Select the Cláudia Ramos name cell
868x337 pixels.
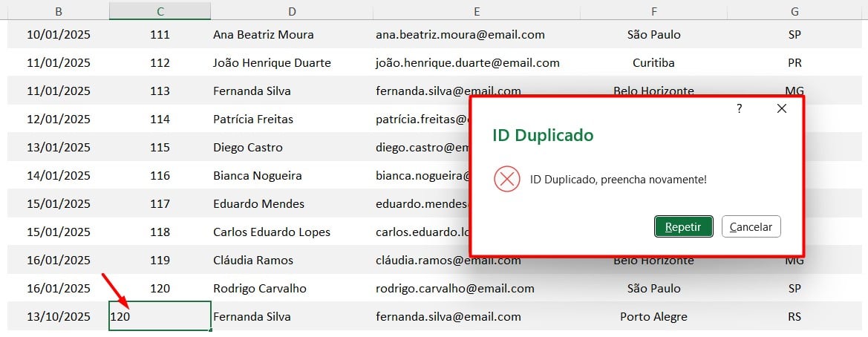pos(292,260)
